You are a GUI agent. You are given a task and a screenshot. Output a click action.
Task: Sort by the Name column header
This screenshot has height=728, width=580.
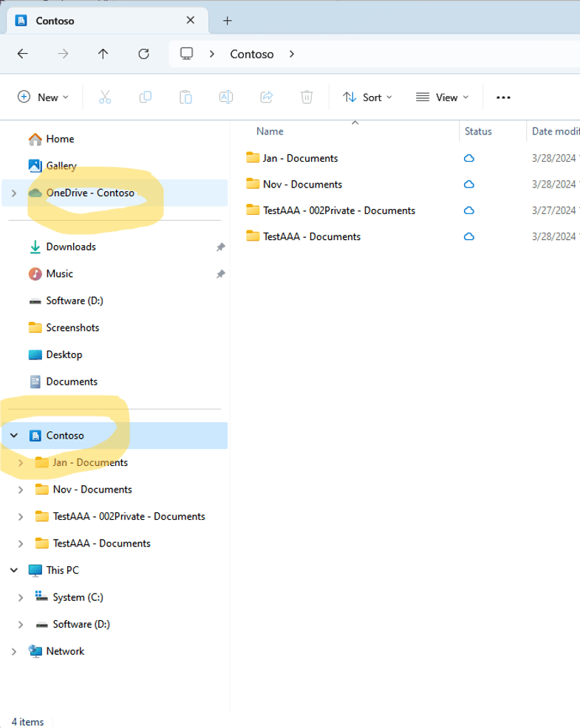270,131
